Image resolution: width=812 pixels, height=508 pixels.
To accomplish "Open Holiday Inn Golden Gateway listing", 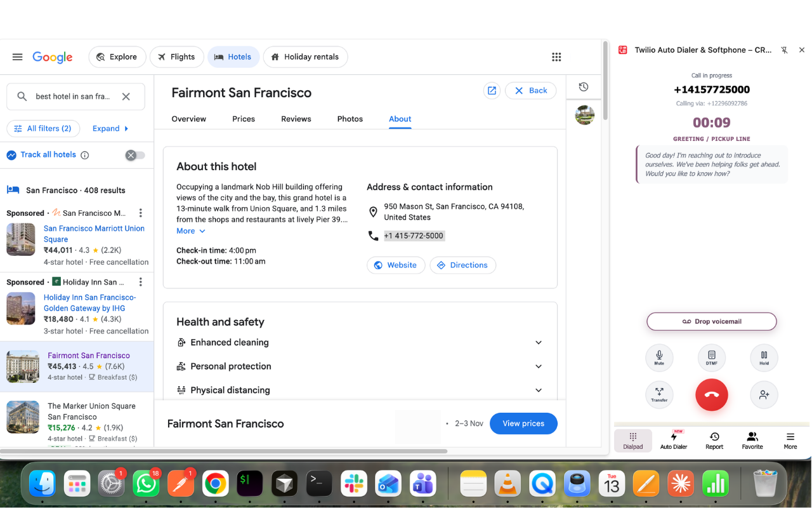I will click(x=90, y=303).
